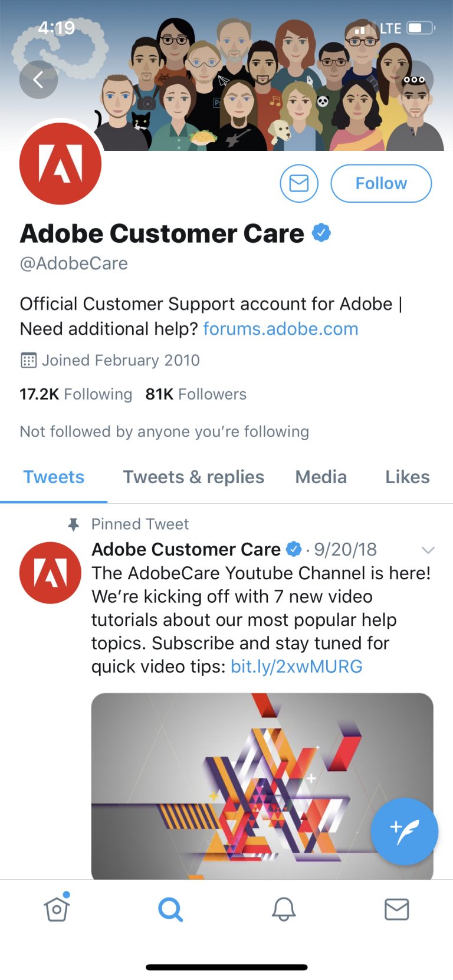The image size is (453, 980).
Task: Open the bit.ly/2xwMURG link
Action: tap(296, 666)
